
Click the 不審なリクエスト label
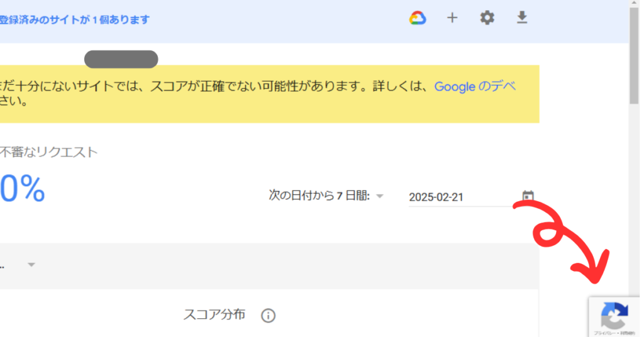pos(48,152)
